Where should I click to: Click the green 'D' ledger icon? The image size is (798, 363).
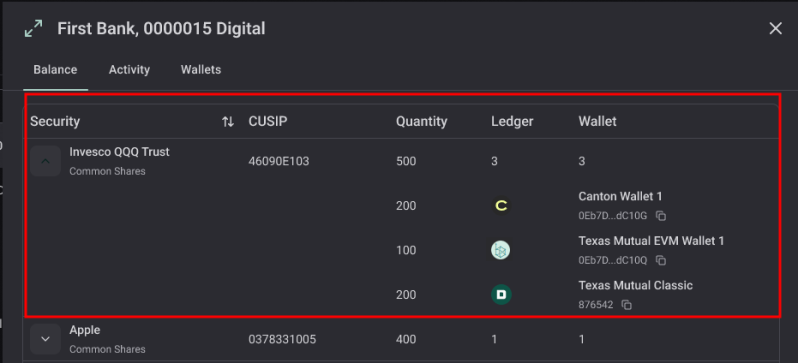[501, 295]
